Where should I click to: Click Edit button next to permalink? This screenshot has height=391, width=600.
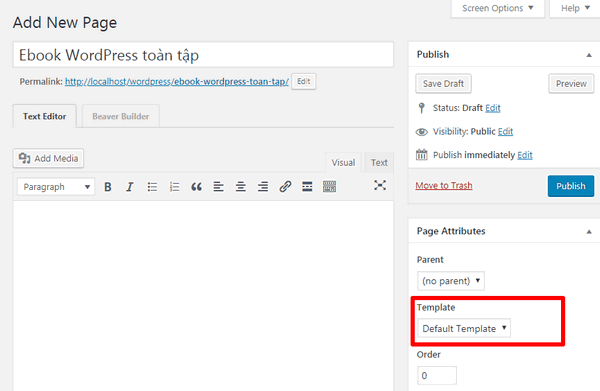tap(303, 81)
